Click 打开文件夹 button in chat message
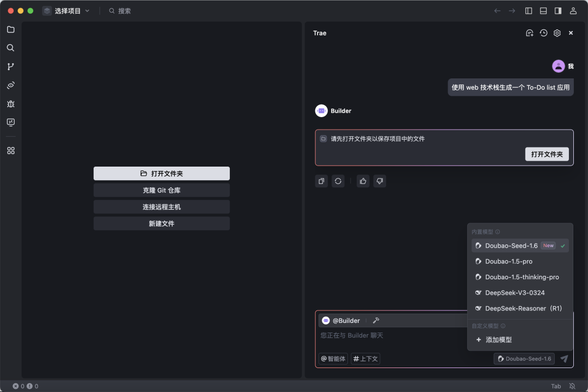This screenshot has width=588, height=392. pos(547,154)
